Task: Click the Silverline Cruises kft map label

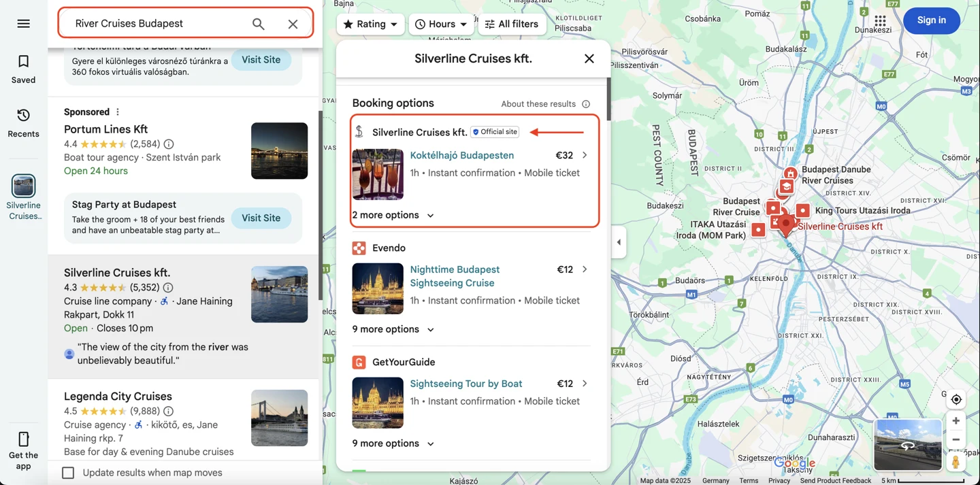Action: pyautogui.click(x=840, y=227)
